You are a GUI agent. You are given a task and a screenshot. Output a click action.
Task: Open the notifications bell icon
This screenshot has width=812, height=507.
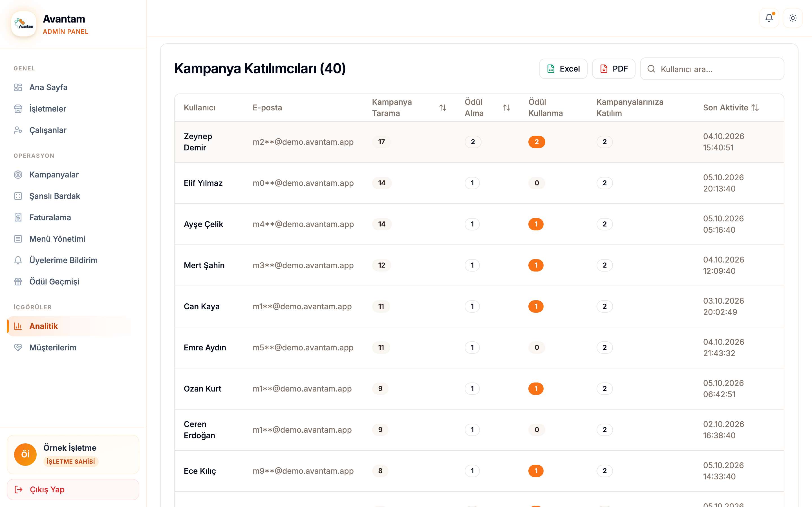[x=769, y=18]
